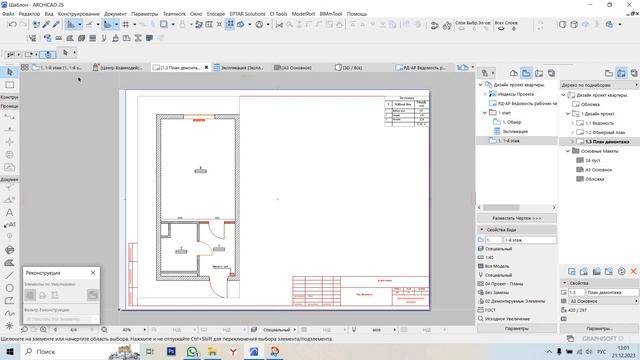Select 1.2 Обмерный план in layout tree
The width and height of the screenshot is (640, 360).
[x=605, y=132]
